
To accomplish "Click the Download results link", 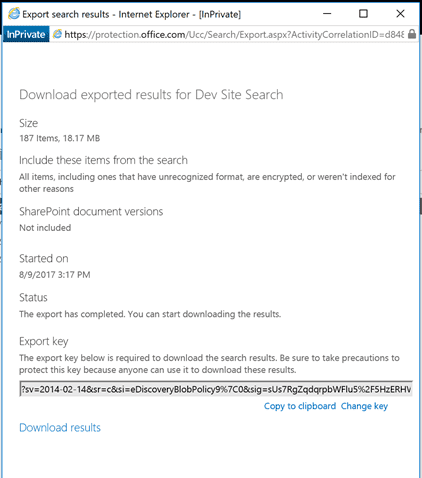I will (60, 428).
